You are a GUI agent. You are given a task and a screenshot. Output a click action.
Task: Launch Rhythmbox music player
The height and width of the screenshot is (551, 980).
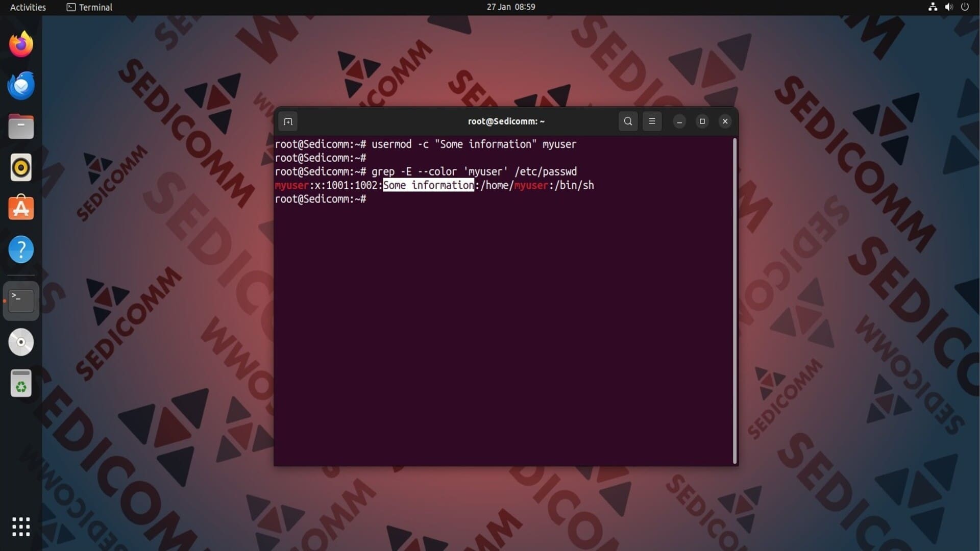tap(21, 167)
